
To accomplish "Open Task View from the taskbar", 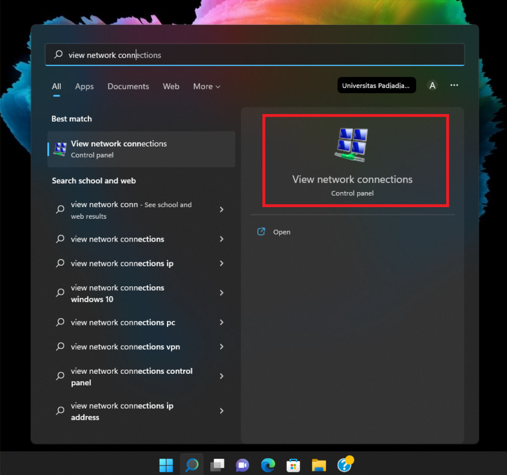I will [x=217, y=465].
